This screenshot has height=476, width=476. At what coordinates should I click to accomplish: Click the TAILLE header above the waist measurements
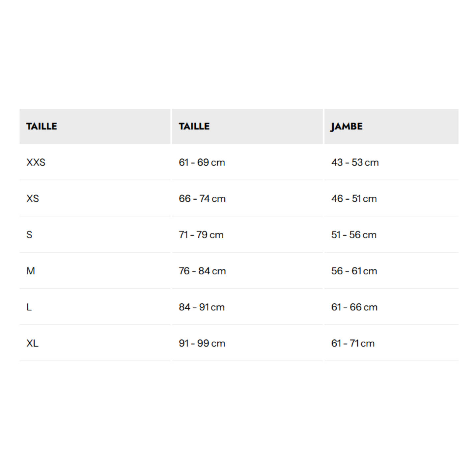tap(194, 126)
